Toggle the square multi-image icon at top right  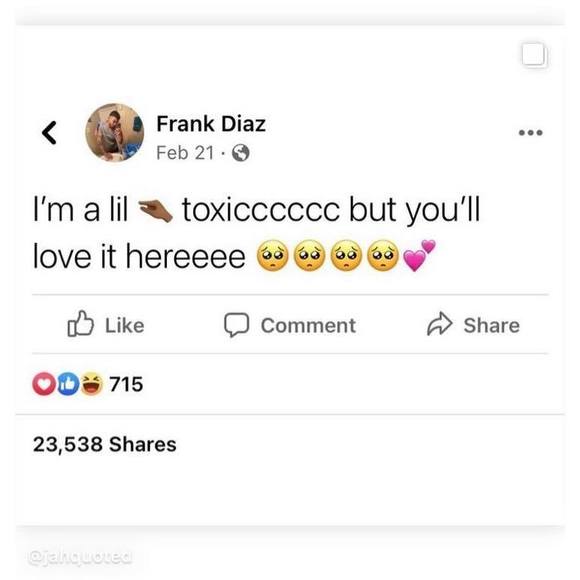(534, 55)
